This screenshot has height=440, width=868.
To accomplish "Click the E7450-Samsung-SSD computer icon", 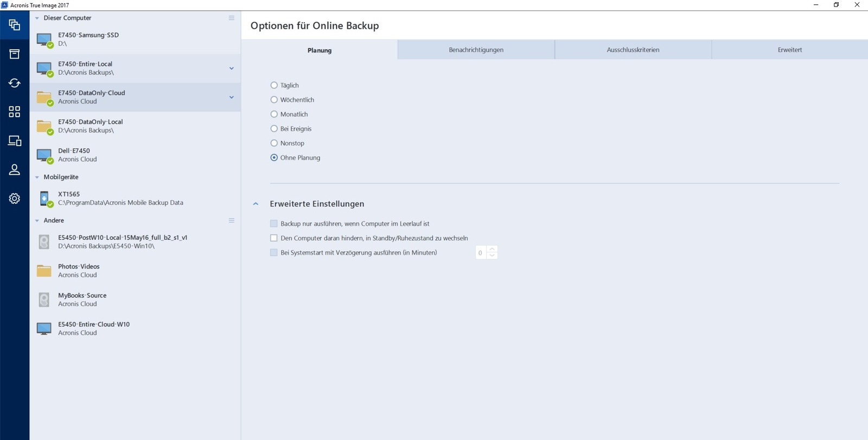I will click(x=44, y=40).
